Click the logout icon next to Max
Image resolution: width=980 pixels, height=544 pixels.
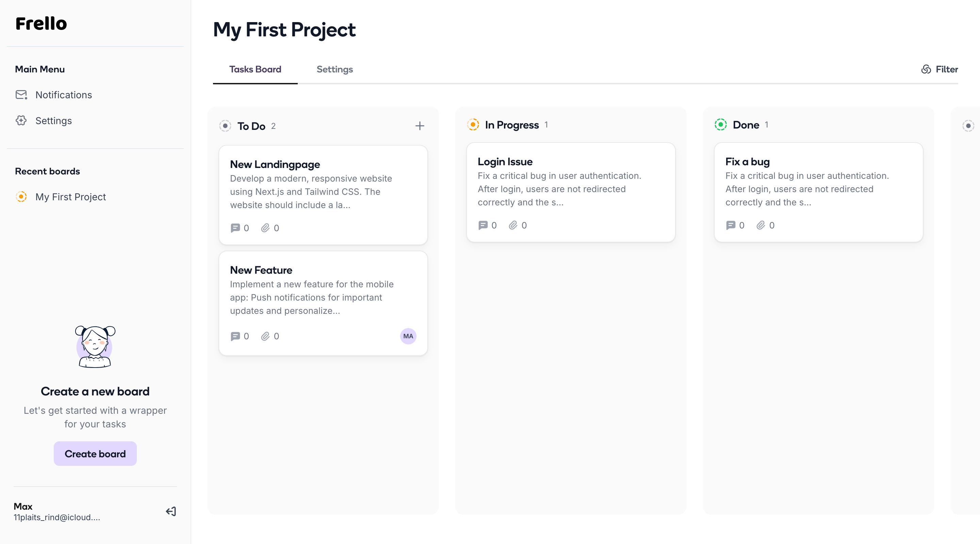coord(171,511)
